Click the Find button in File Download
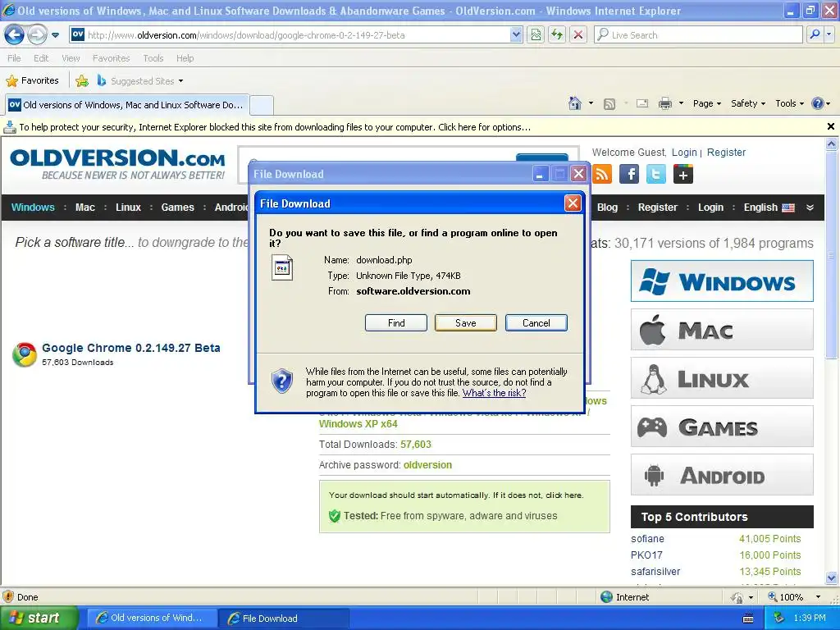 pos(396,323)
